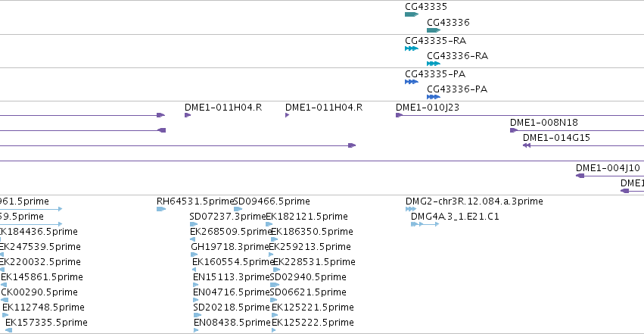The image size is (644, 334).
Task: Click the EK259213.5prime label
Action: coord(310,247)
